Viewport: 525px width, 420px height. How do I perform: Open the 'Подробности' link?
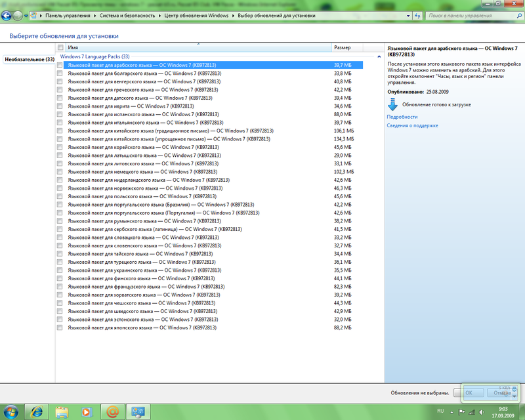pyautogui.click(x=402, y=117)
